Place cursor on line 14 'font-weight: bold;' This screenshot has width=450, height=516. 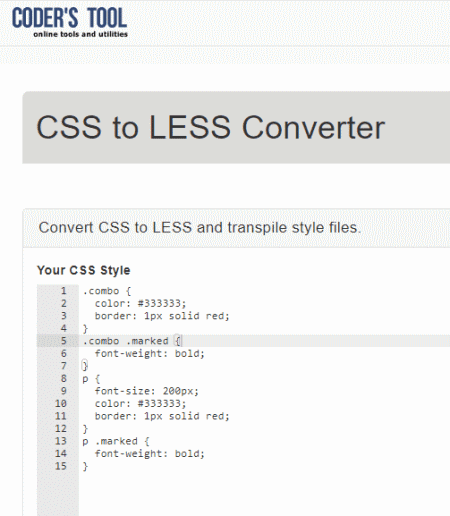coord(149,453)
